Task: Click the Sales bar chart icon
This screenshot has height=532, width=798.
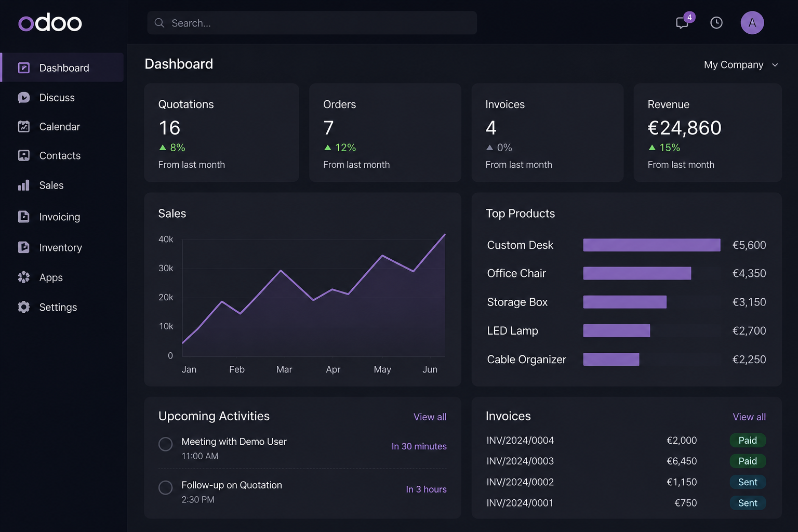Action: 23,185
